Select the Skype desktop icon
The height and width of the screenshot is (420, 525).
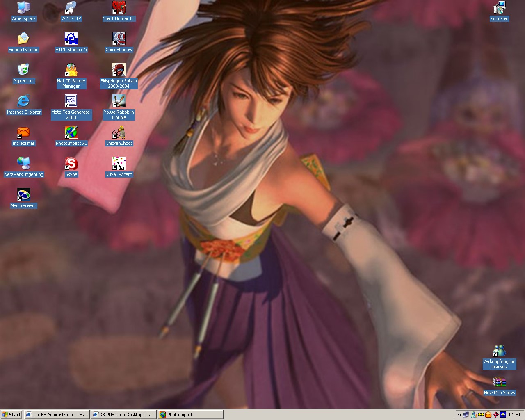click(x=71, y=163)
